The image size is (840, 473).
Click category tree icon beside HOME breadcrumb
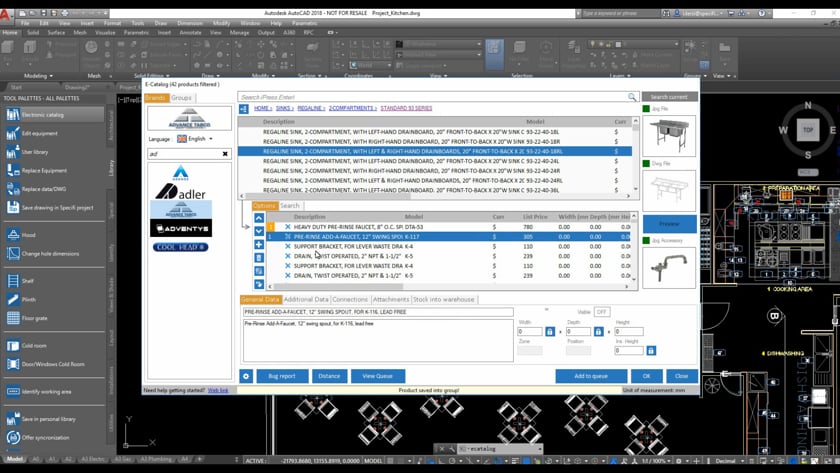point(244,109)
